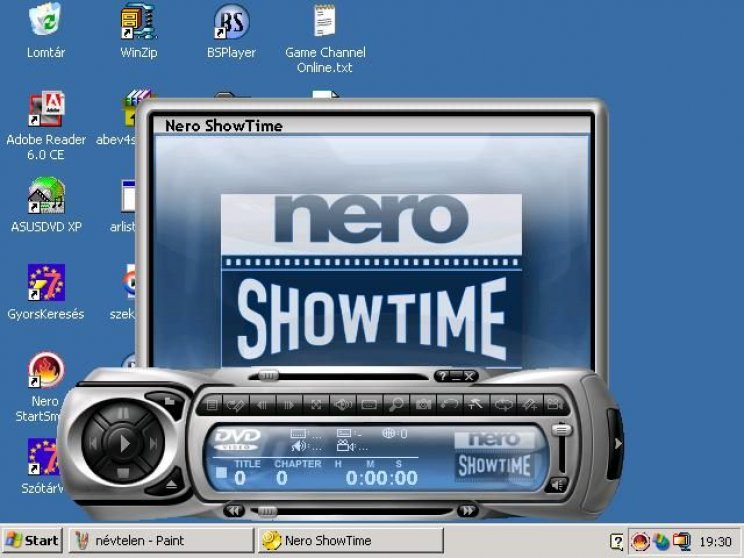Click the monitor icon in system tray
744x558 pixels.
pyautogui.click(x=681, y=541)
